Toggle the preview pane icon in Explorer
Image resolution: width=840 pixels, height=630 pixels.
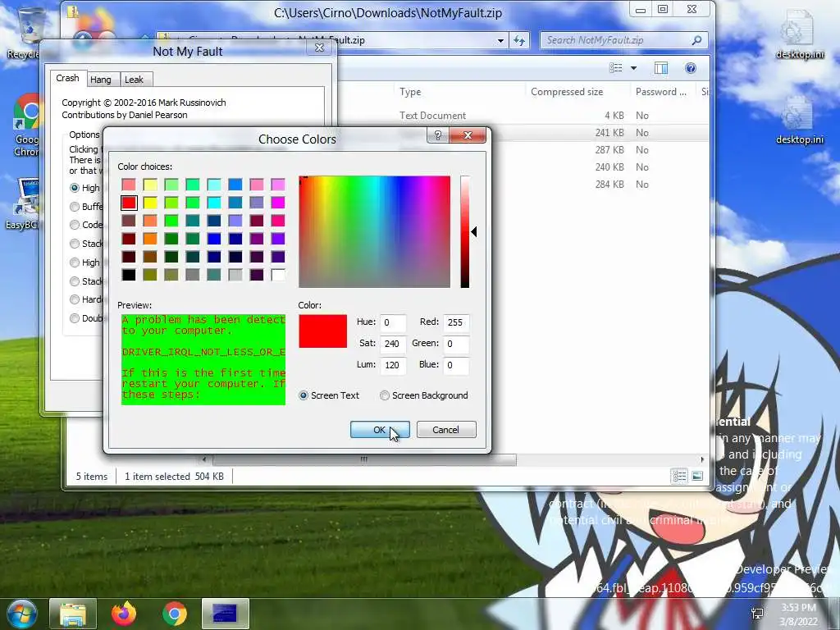point(661,68)
